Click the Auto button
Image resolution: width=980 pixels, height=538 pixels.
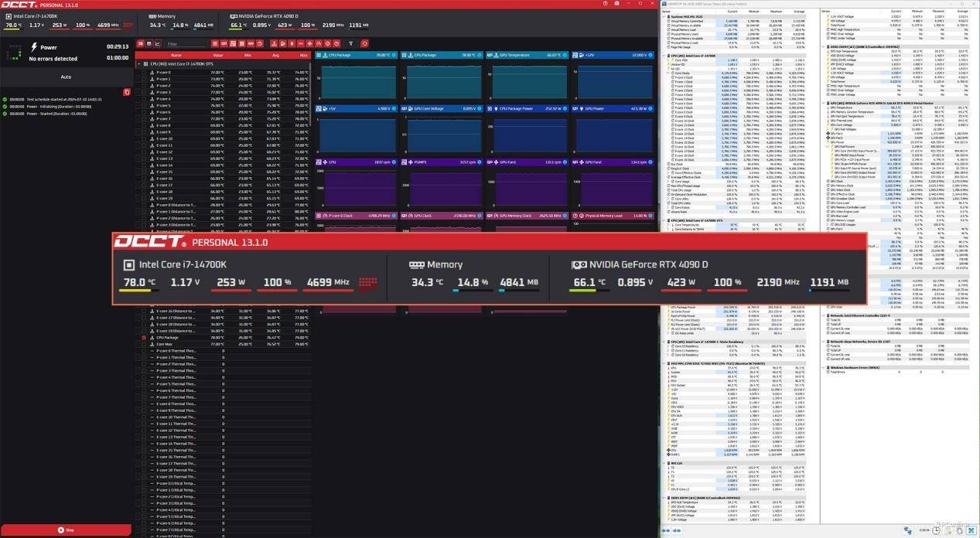pyautogui.click(x=66, y=77)
